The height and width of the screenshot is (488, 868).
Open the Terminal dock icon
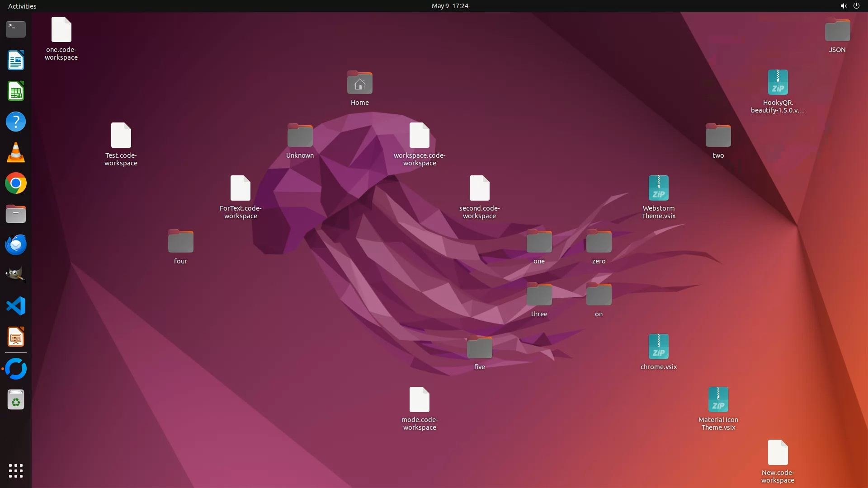pyautogui.click(x=16, y=29)
